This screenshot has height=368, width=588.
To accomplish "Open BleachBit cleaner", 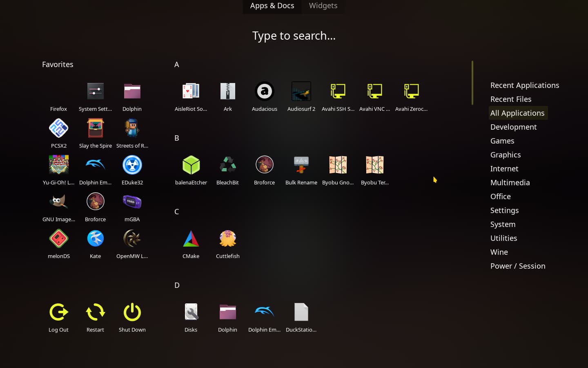I will pyautogui.click(x=227, y=171).
